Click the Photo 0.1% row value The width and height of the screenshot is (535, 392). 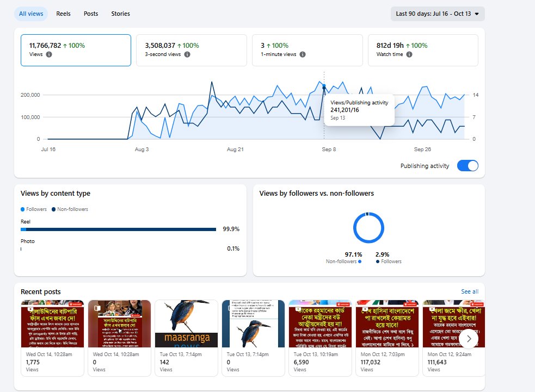pyautogui.click(x=233, y=249)
